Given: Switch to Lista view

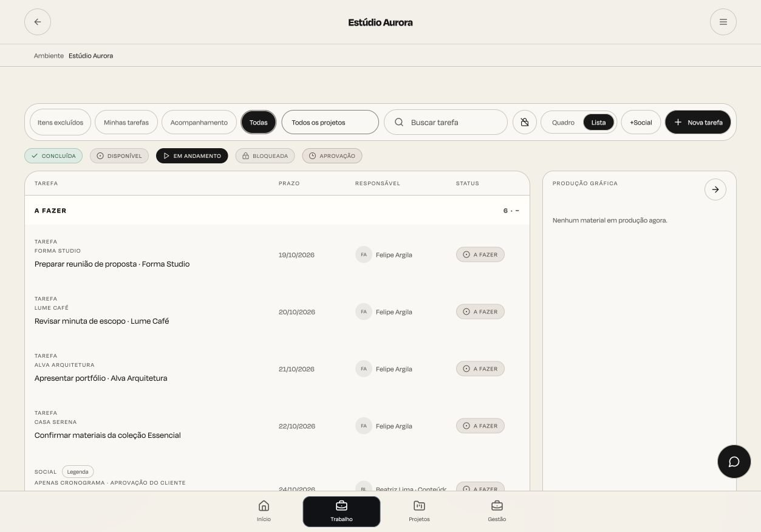Looking at the screenshot, I should coord(599,122).
